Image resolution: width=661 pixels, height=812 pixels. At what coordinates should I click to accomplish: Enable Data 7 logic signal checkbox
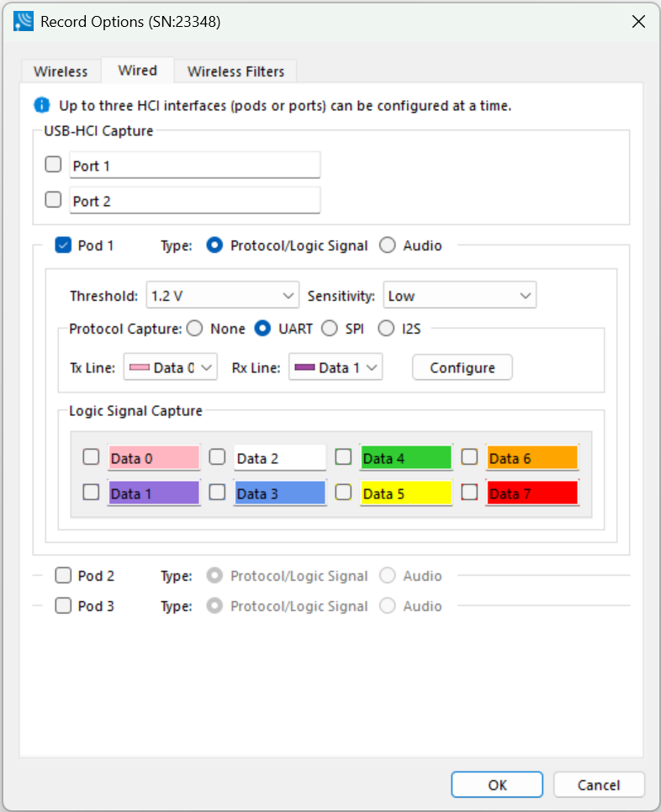(469, 492)
